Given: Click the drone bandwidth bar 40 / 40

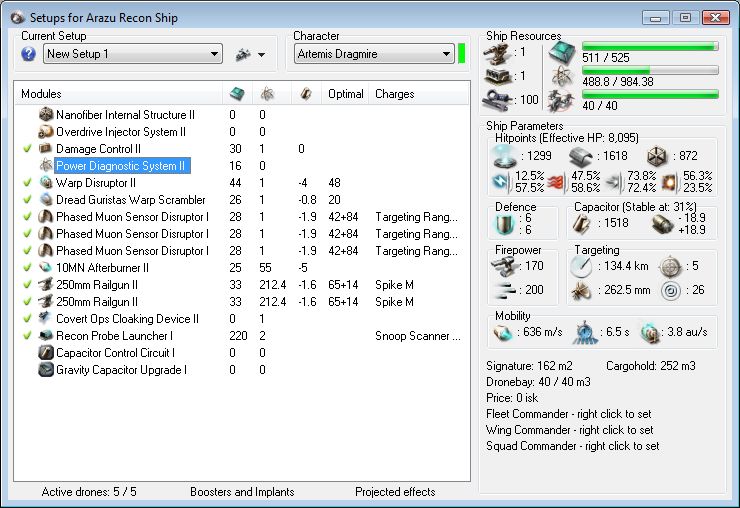Looking at the screenshot, I should click(x=650, y=94).
